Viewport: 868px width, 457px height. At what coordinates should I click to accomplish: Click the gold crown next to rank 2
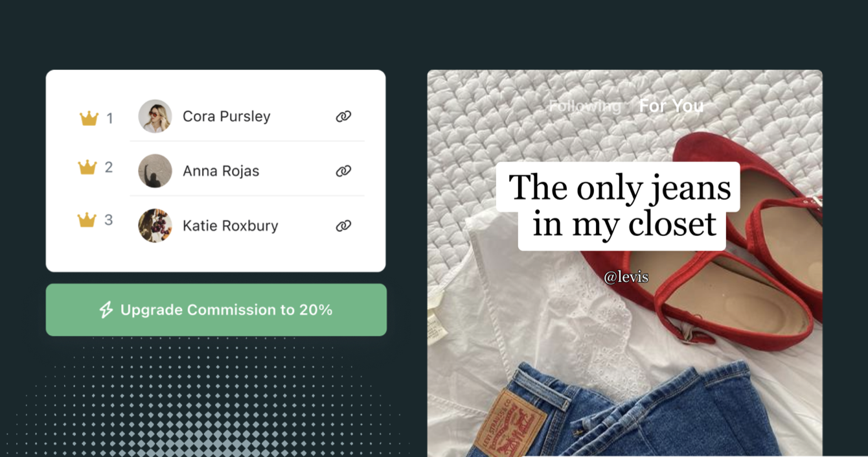87,167
